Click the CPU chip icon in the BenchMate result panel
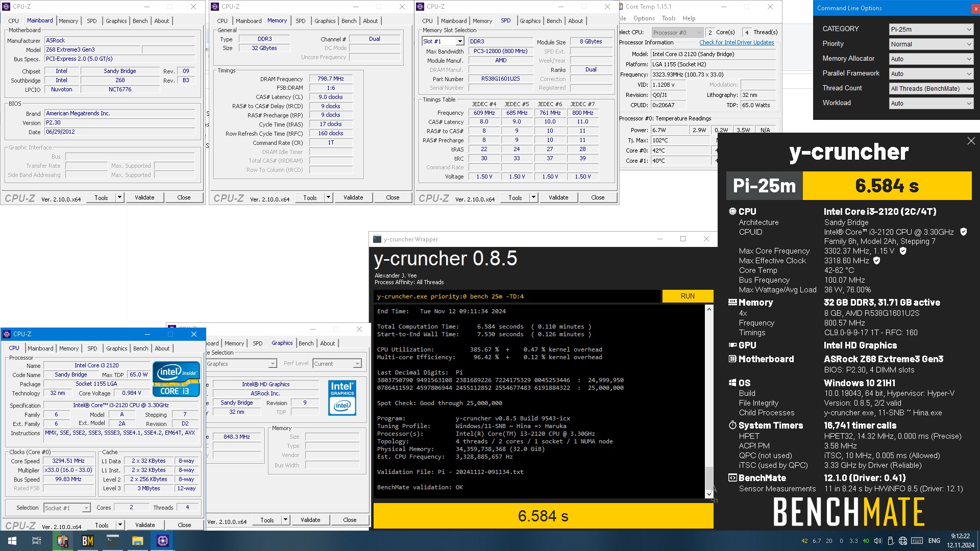The image size is (980, 551). tap(732, 211)
